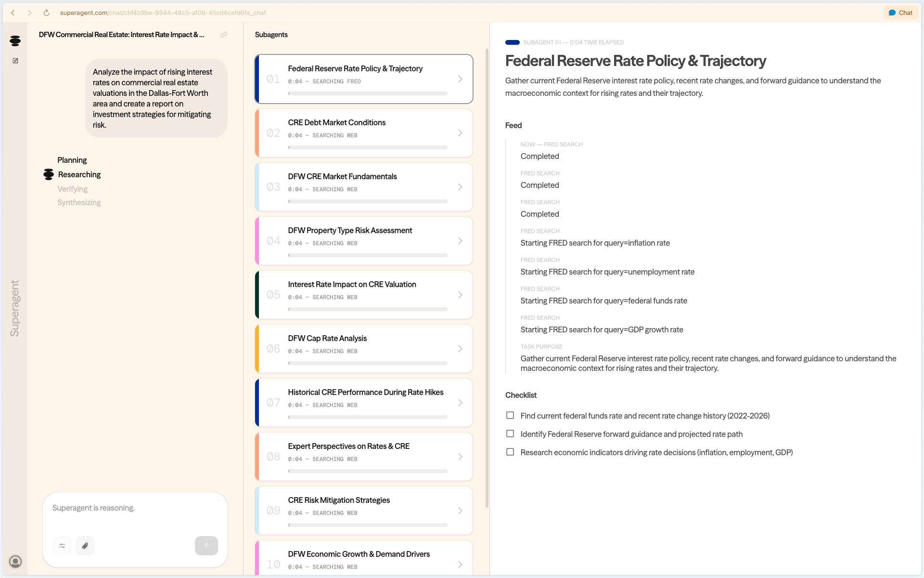This screenshot has height=578, width=924.
Task: Open the settings sliders icon in input box
Action: [x=62, y=546]
